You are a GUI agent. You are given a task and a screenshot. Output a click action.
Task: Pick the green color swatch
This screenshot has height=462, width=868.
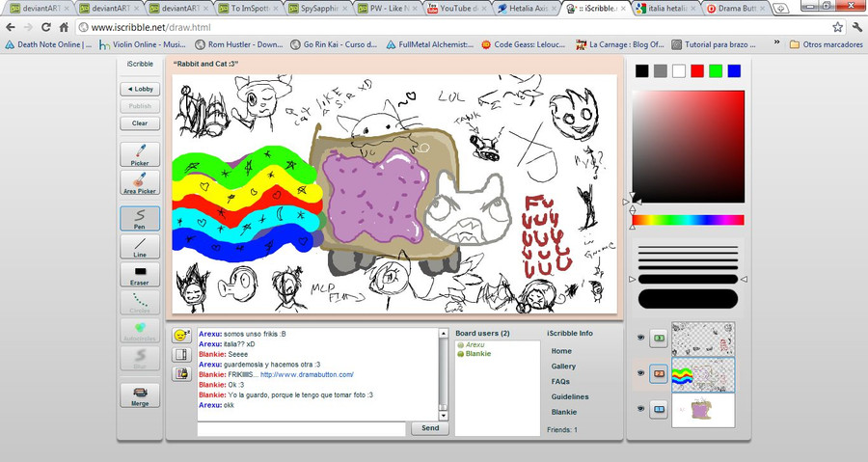[x=716, y=70]
